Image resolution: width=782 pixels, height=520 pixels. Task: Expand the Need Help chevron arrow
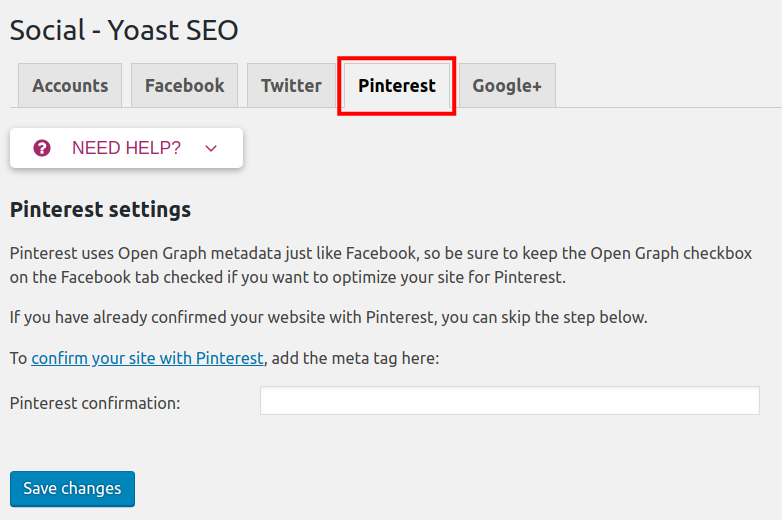coord(210,148)
